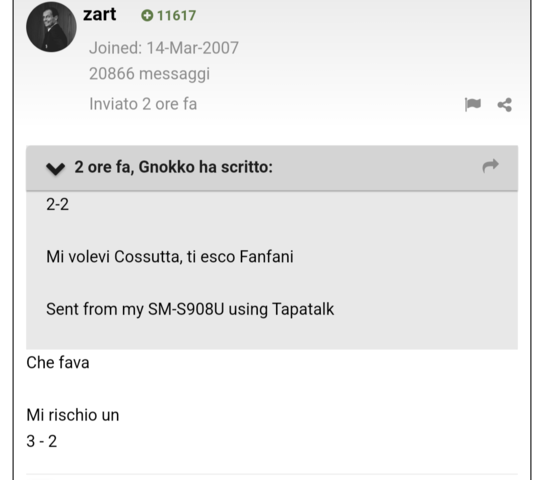Click the 'Mi rischio un' reply line
This screenshot has width=544, height=480.
73,415
